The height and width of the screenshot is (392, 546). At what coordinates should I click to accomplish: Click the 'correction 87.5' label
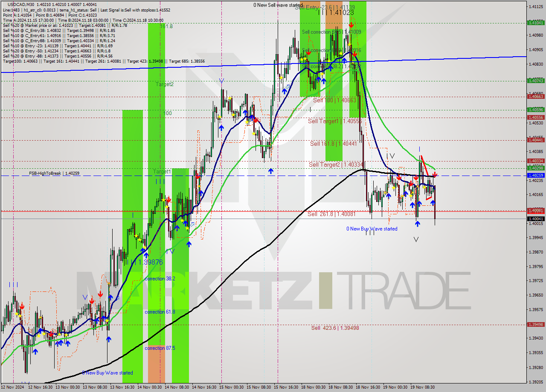tap(160, 348)
